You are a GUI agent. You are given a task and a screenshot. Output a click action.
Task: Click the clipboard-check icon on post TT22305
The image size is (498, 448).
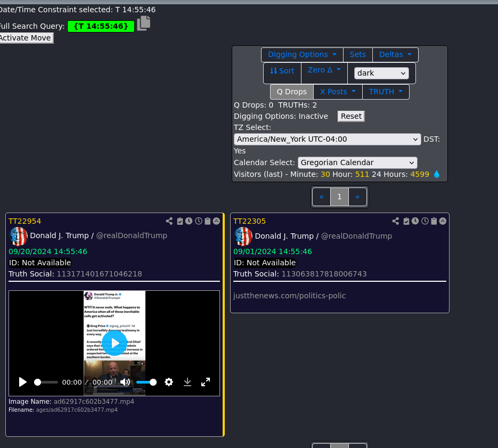point(406,221)
